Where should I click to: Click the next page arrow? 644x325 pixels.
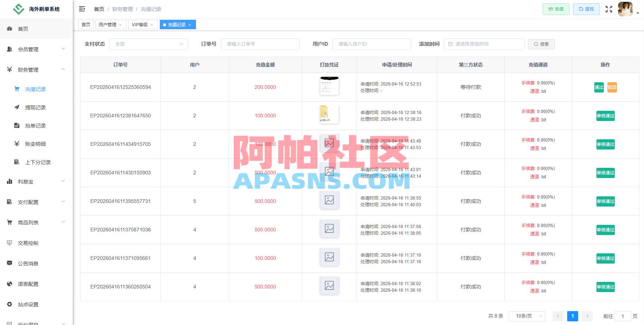tap(587, 316)
